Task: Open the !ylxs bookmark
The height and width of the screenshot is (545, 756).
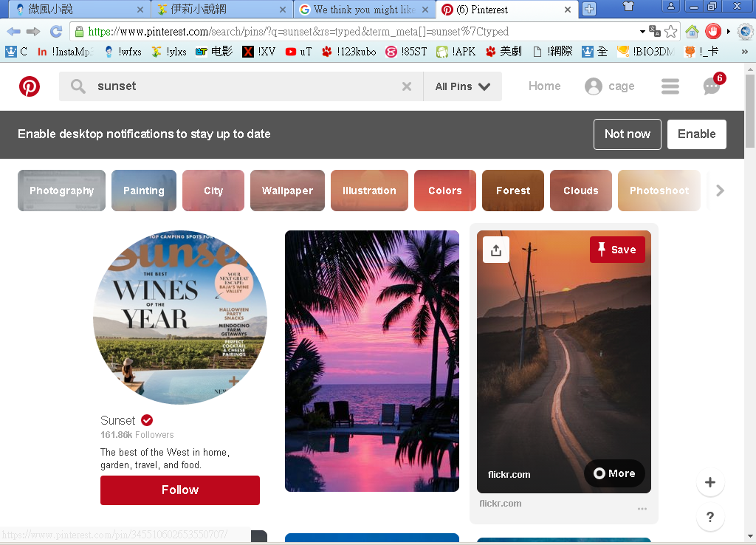Action: click(169, 52)
